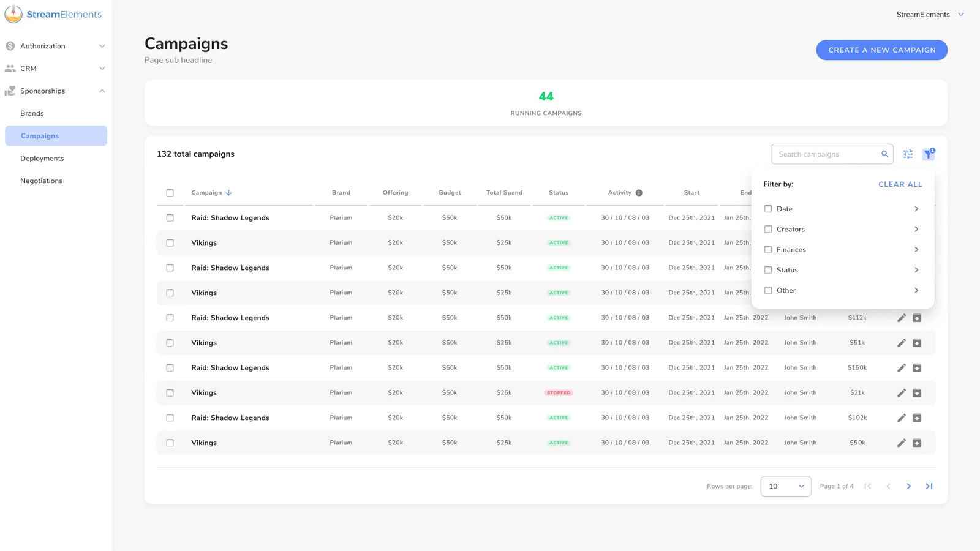Screen dimensions: 980x551
Task: Expand the Finances filter arrow
Action: [916, 249]
